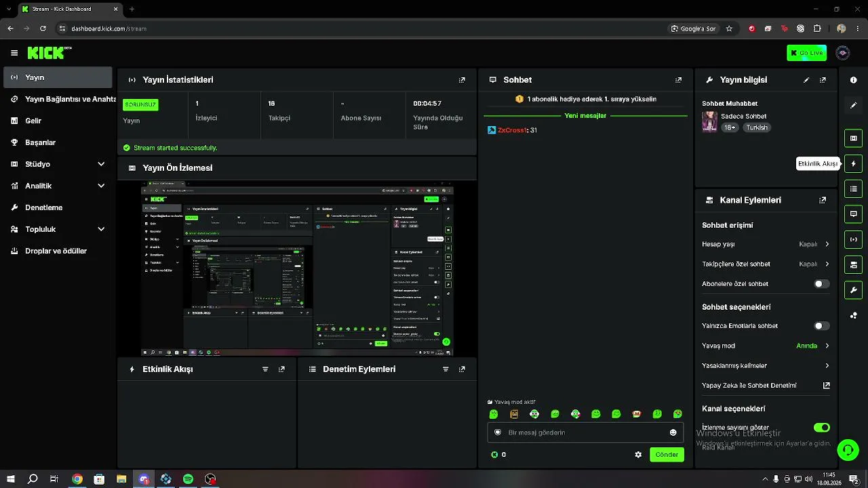Image resolution: width=868 pixels, height=488 pixels.
Task: Click the Google'a Sor button
Action: [x=693, y=28]
